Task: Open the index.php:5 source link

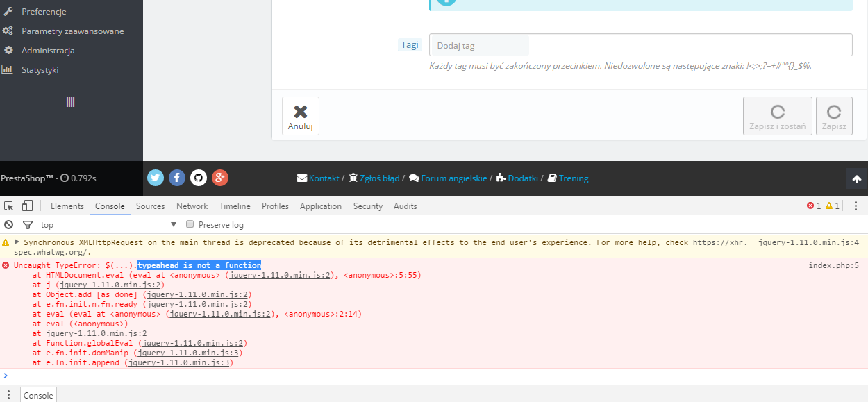Action: 834,265
